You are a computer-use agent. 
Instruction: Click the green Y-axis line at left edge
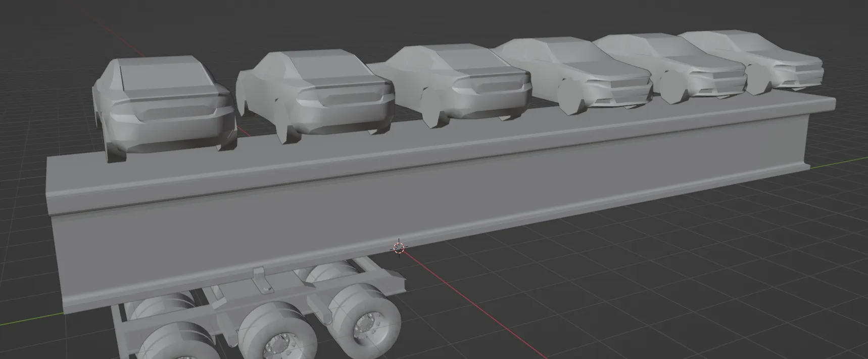[x=25, y=319]
